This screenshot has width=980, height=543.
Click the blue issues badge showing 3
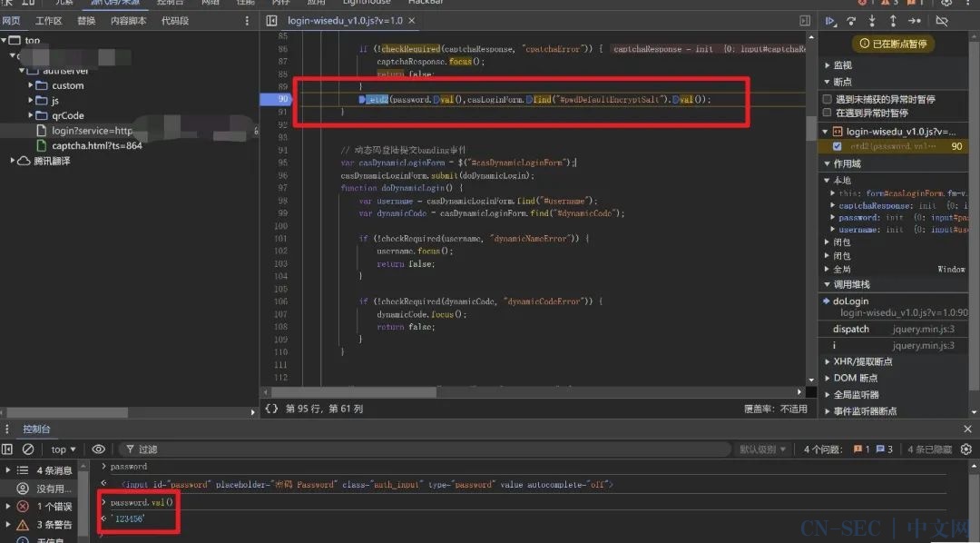click(885, 449)
